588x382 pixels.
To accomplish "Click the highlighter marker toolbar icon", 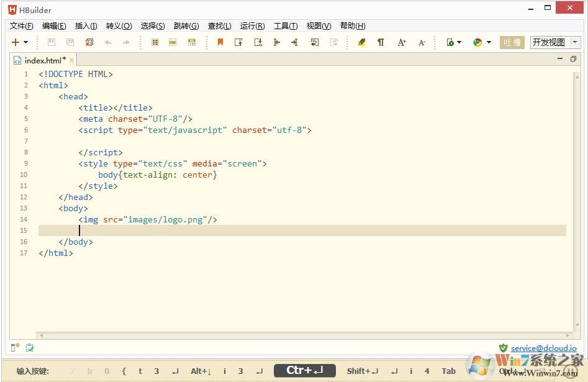I will 362,42.
